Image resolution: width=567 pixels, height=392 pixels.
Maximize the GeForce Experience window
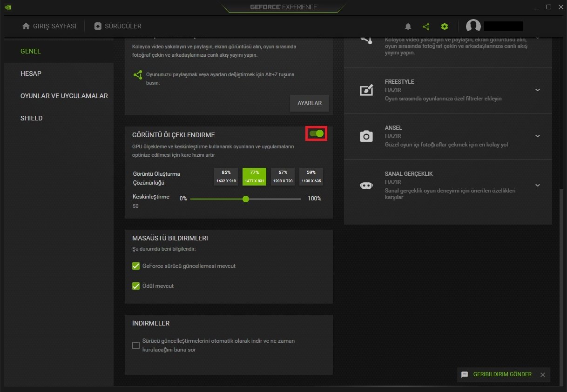coord(548,7)
